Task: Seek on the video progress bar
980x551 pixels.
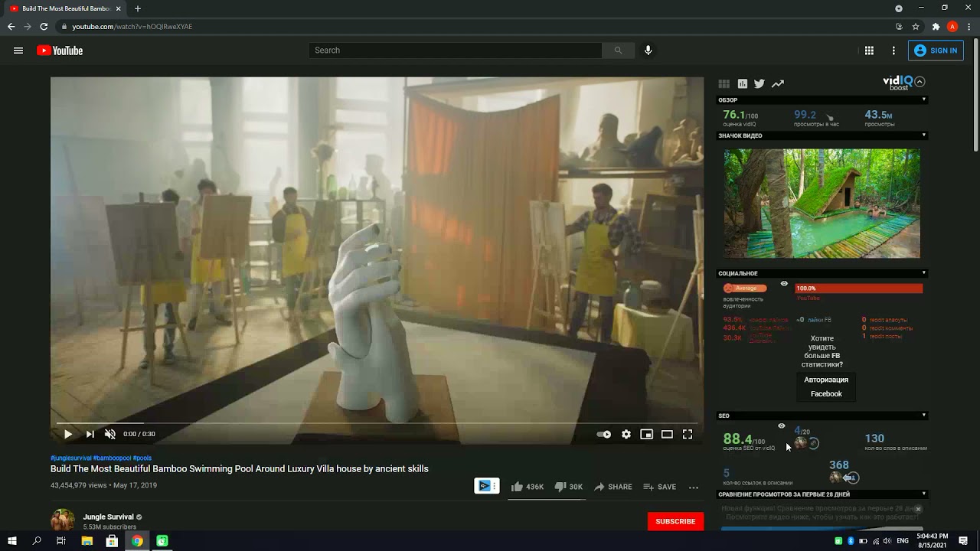Action: (x=377, y=422)
